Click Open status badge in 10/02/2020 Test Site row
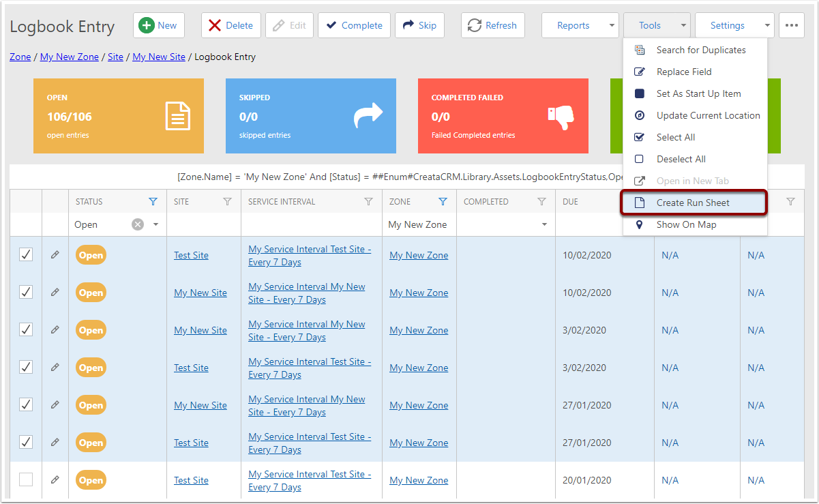Viewport: 819px width, 504px height. [x=91, y=255]
